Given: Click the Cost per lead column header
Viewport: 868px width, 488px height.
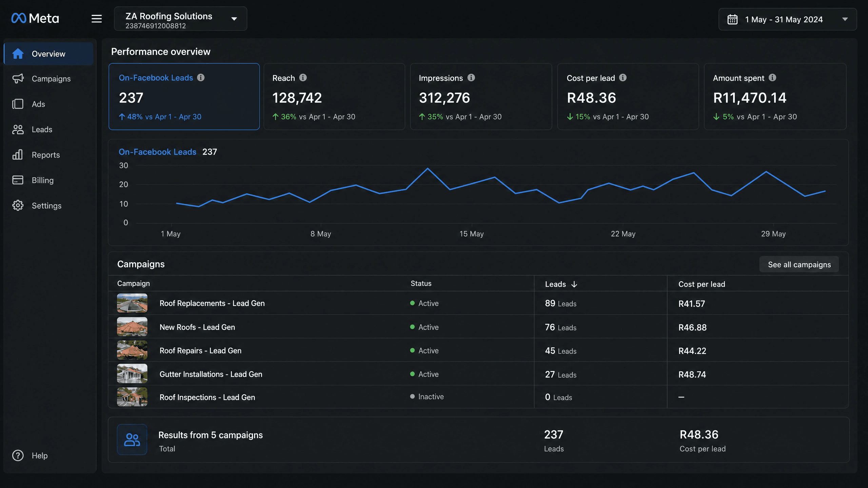Looking at the screenshot, I should (702, 284).
